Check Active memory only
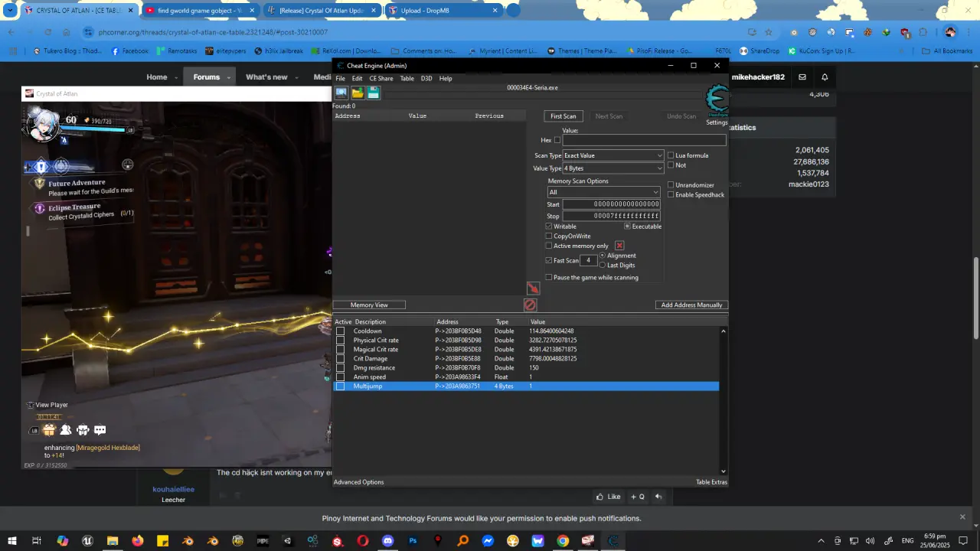This screenshot has width=980, height=551. click(549, 246)
